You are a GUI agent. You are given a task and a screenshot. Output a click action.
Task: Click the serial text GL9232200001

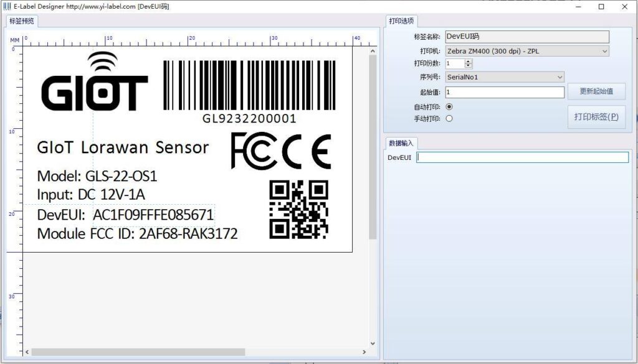pos(249,119)
